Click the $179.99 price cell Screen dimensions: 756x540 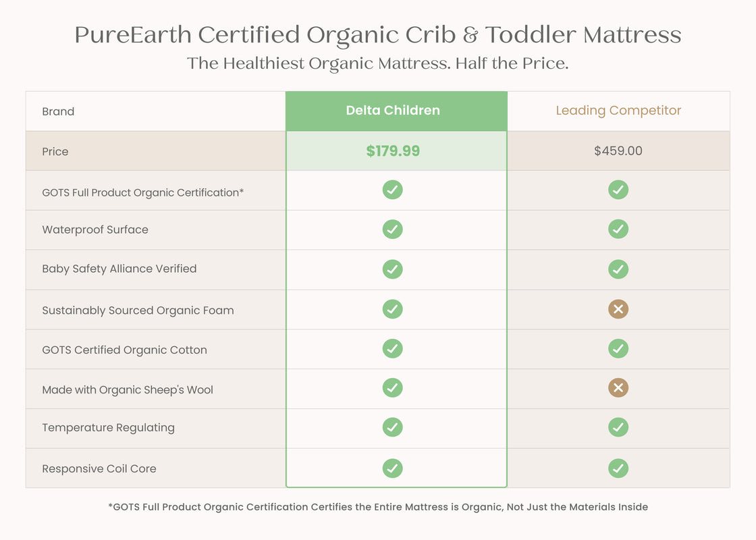[396, 151]
